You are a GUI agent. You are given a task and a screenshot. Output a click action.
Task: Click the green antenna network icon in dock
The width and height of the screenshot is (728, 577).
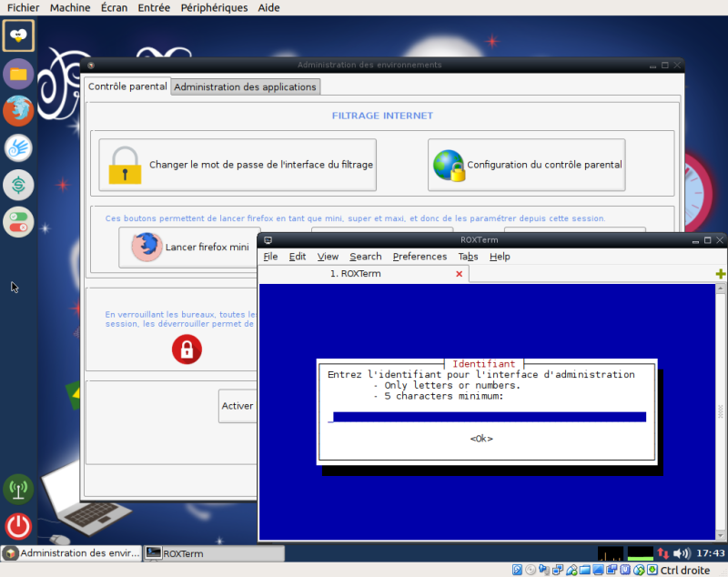pos(18,489)
